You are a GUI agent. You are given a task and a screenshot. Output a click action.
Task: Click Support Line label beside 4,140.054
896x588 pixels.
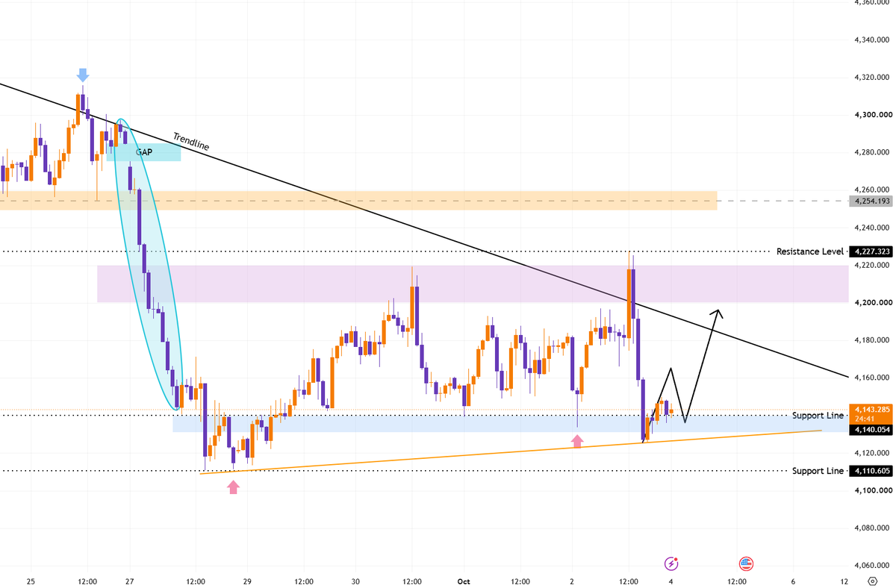point(818,415)
